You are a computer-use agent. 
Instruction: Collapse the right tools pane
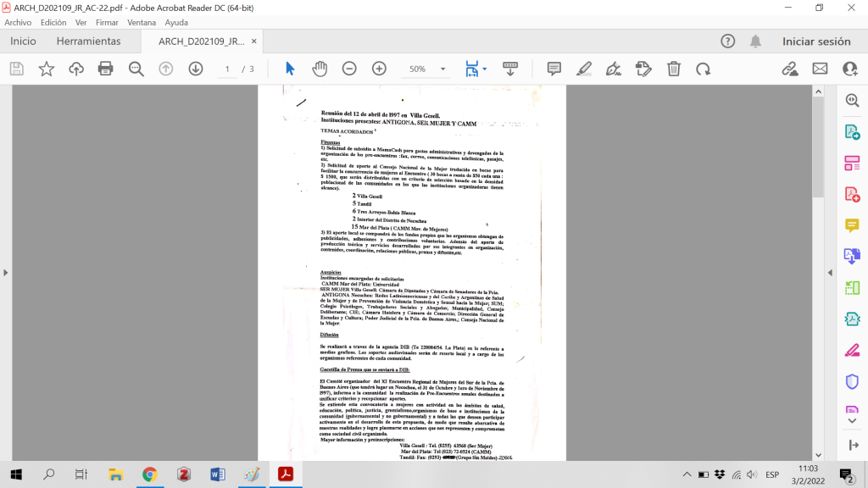(x=852, y=445)
